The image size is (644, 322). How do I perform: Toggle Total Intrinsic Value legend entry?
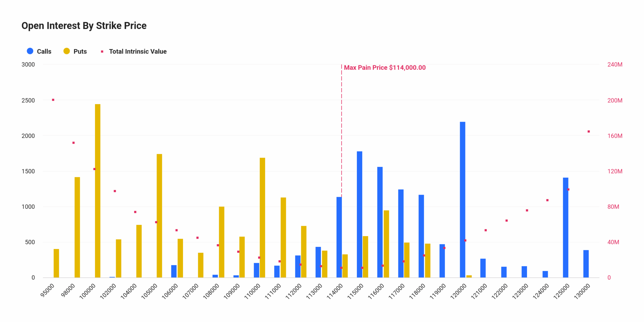click(x=134, y=51)
